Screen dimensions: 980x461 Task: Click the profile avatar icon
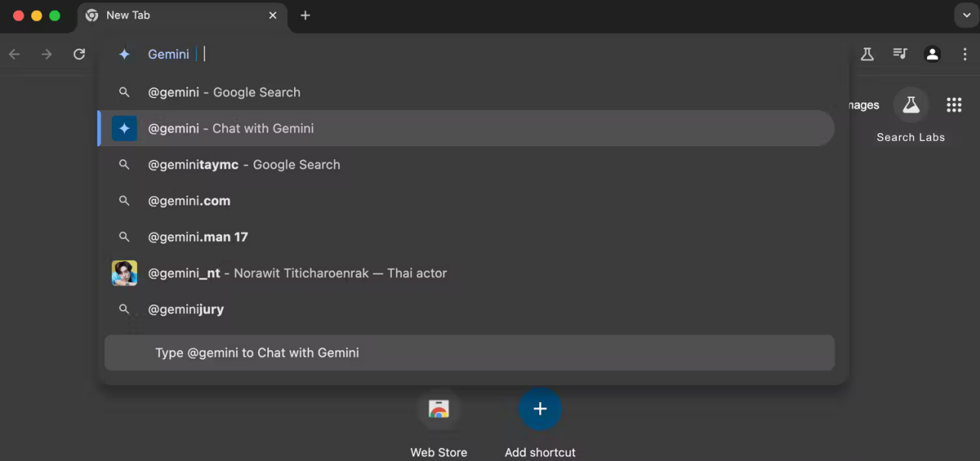pyautogui.click(x=932, y=54)
